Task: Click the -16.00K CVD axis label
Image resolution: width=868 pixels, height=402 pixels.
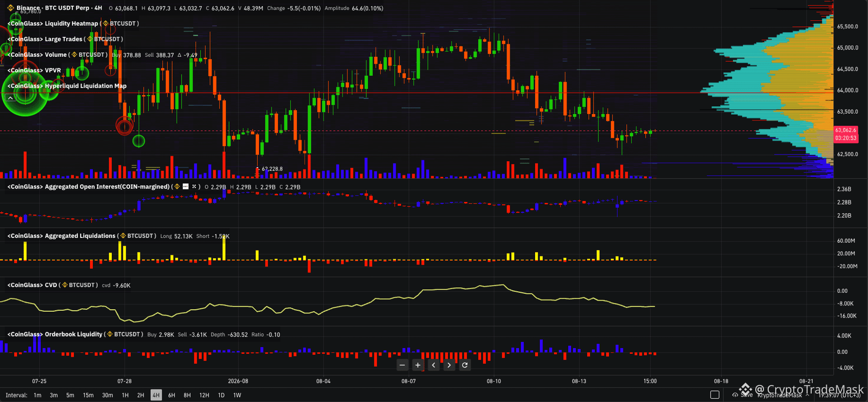Action: 847,316
